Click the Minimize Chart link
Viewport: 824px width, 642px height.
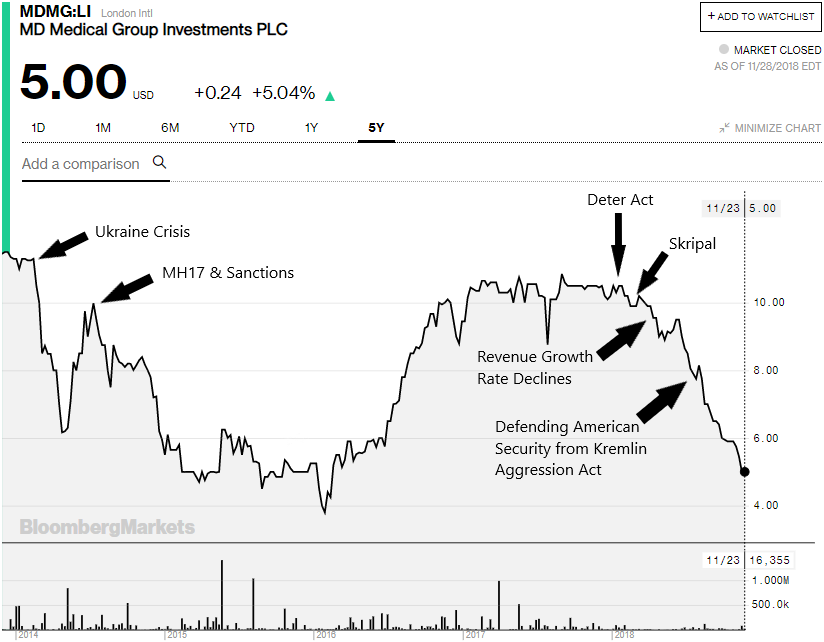click(x=777, y=128)
